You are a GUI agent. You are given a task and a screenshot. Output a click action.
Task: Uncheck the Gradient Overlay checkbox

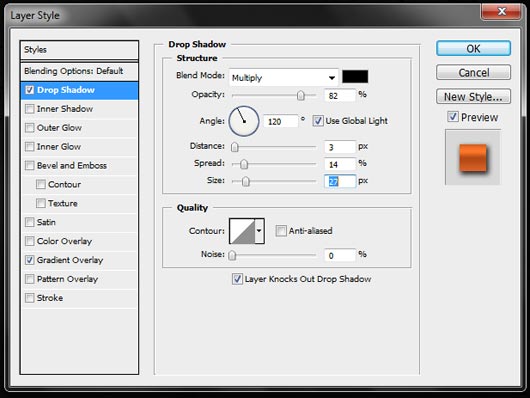30,260
